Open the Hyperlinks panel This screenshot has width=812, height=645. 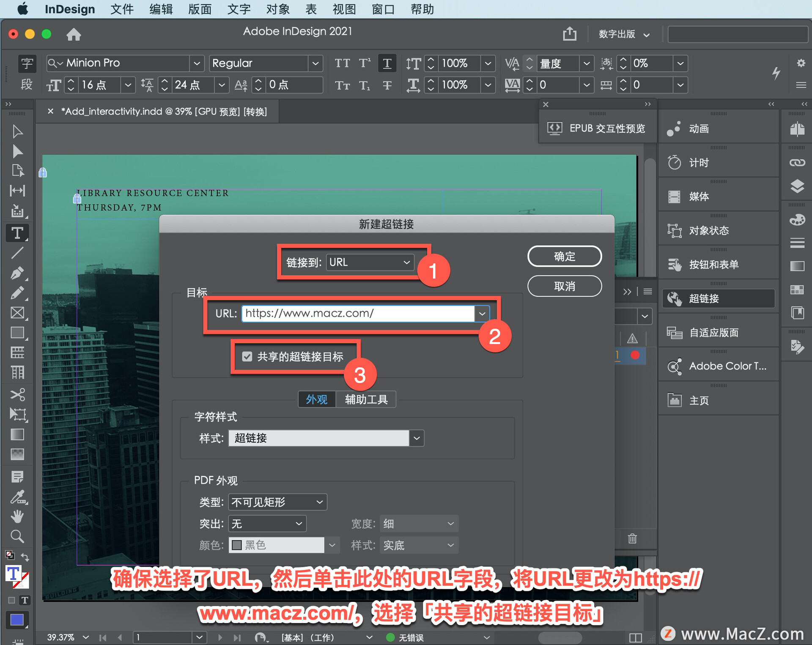click(x=718, y=298)
